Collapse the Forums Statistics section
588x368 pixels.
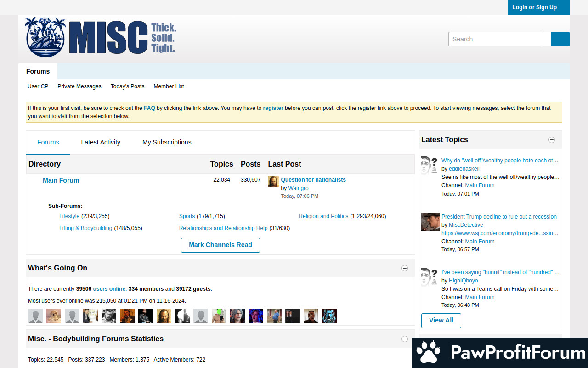point(405,339)
